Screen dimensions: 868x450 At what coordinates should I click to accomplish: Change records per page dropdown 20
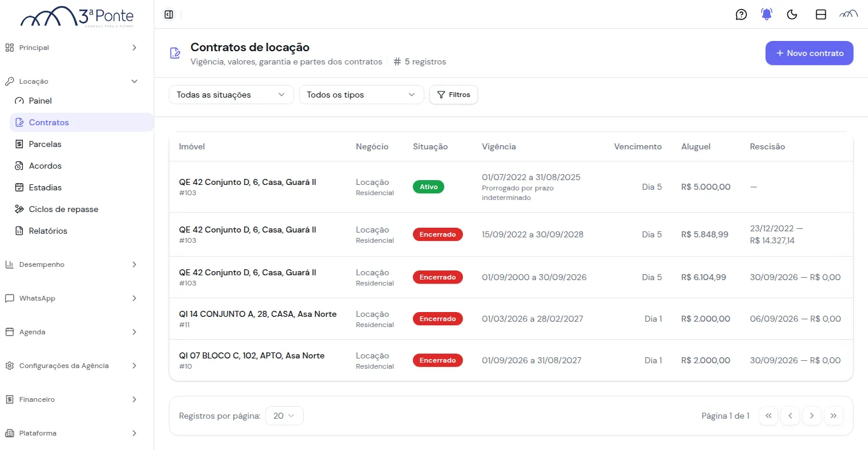click(x=285, y=416)
